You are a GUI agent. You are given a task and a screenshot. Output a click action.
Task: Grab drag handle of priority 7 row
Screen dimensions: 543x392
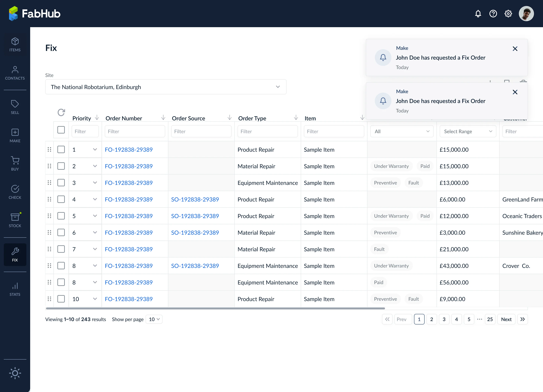tap(49, 249)
